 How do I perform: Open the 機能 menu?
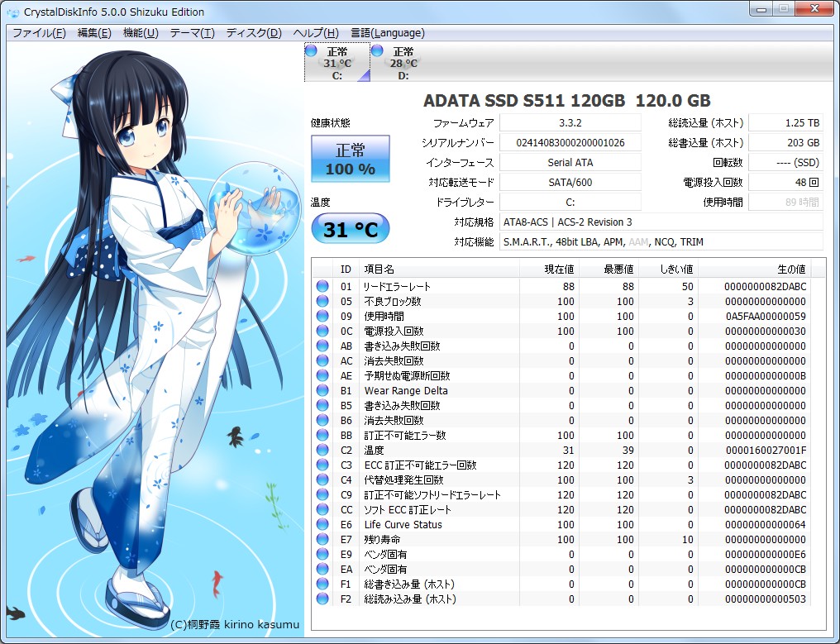[x=142, y=33]
